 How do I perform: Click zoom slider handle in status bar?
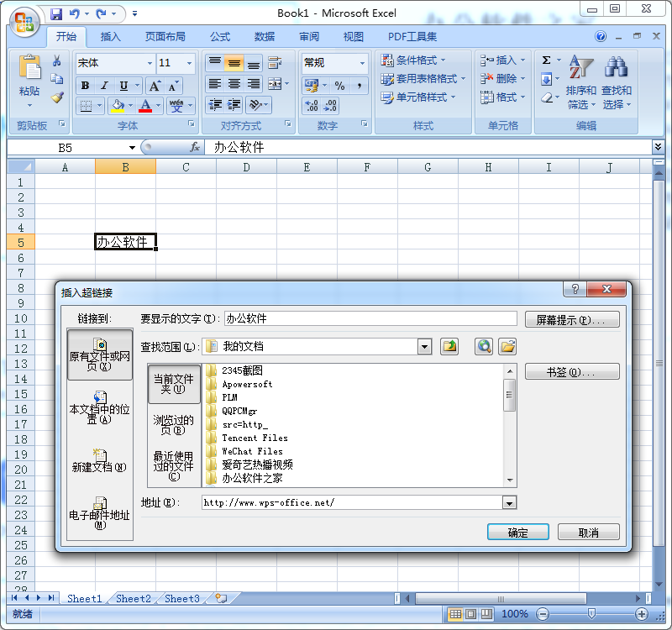tap(591, 614)
